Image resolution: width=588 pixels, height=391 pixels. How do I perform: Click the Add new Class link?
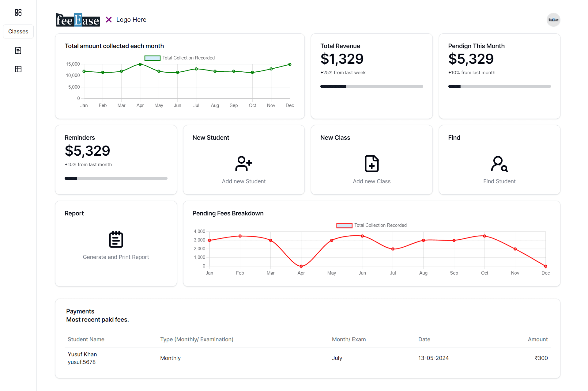pos(371,181)
